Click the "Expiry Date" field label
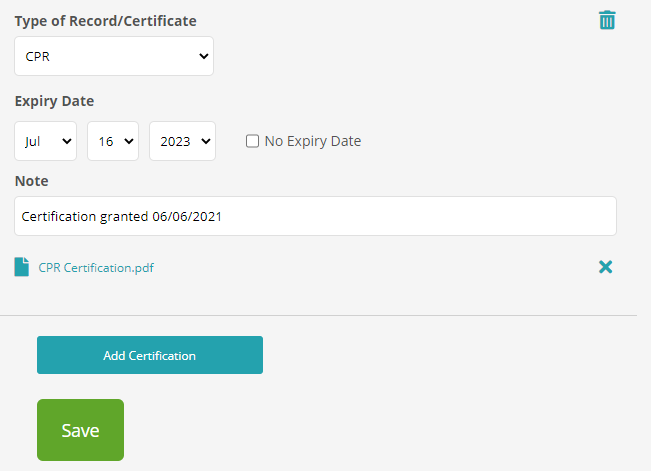Image resolution: width=651 pixels, height=471 pixels. click(x=54, y=101)
